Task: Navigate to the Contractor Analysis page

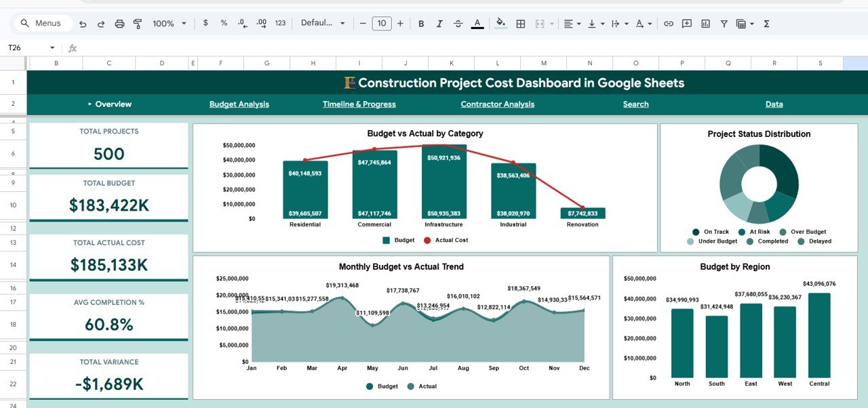Action: coord(497,104)
